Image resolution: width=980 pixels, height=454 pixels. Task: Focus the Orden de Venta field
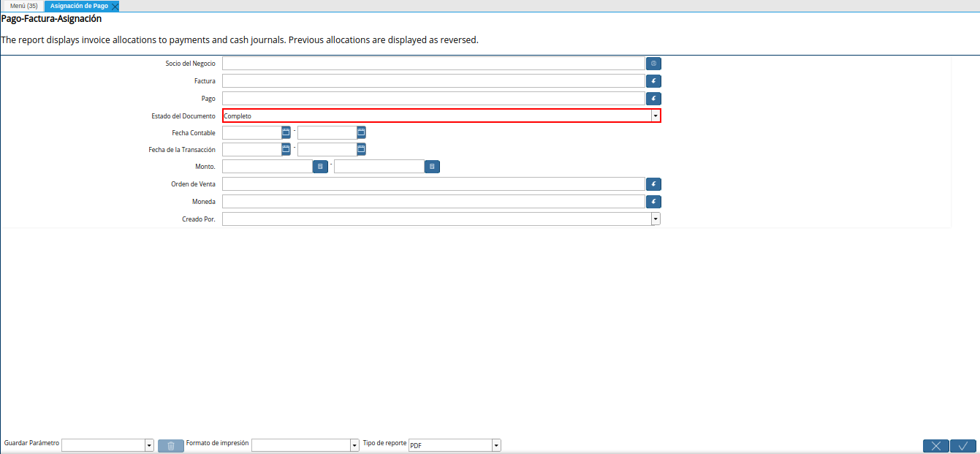[433, 184]
